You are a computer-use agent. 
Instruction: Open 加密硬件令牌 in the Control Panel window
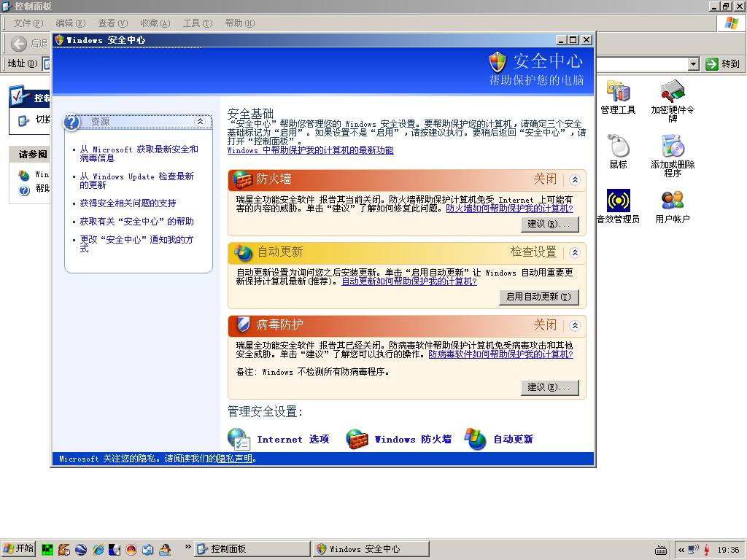click(673, 101)
